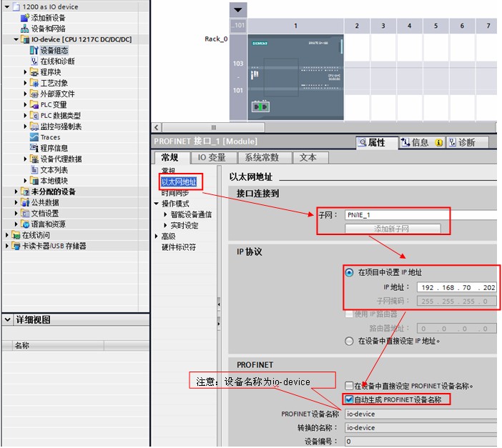Expand 智能设备通信 subsection
Image resolution: width=502 pixels, height=448 pixels.
[165, 214]
